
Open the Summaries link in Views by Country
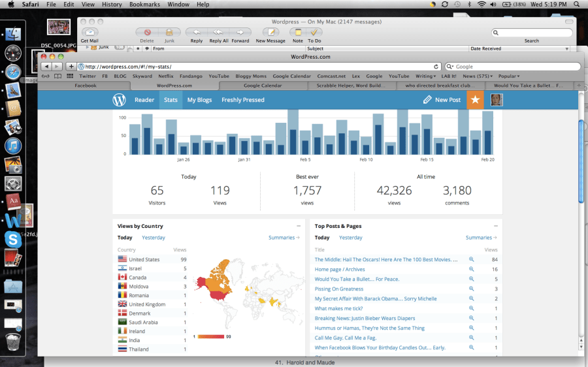284,238
